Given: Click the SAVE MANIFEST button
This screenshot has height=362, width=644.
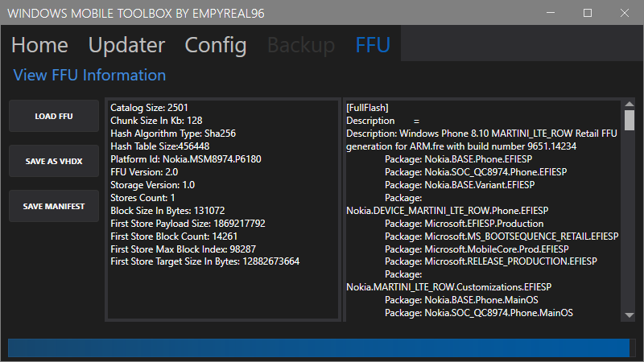Looking at the screenshot, I should [54, 206].
